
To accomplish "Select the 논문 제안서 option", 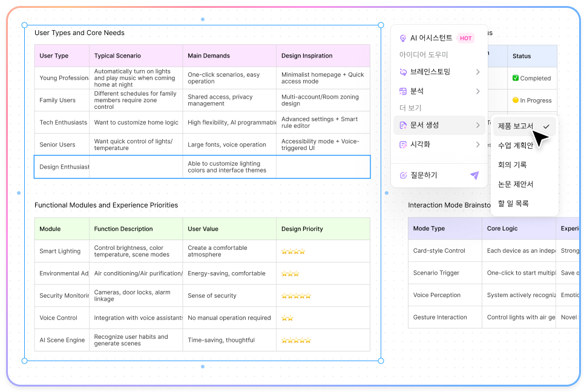I will 515,184.
